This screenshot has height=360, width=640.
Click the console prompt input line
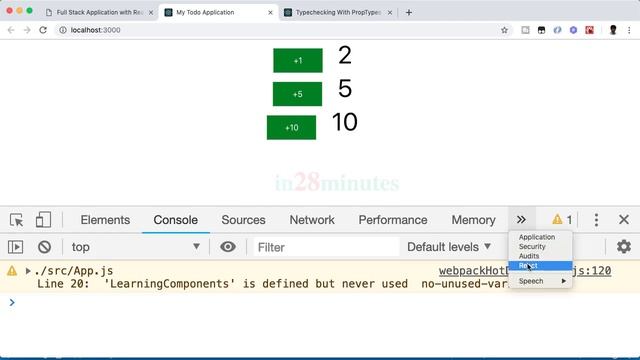tap(320, 302)
